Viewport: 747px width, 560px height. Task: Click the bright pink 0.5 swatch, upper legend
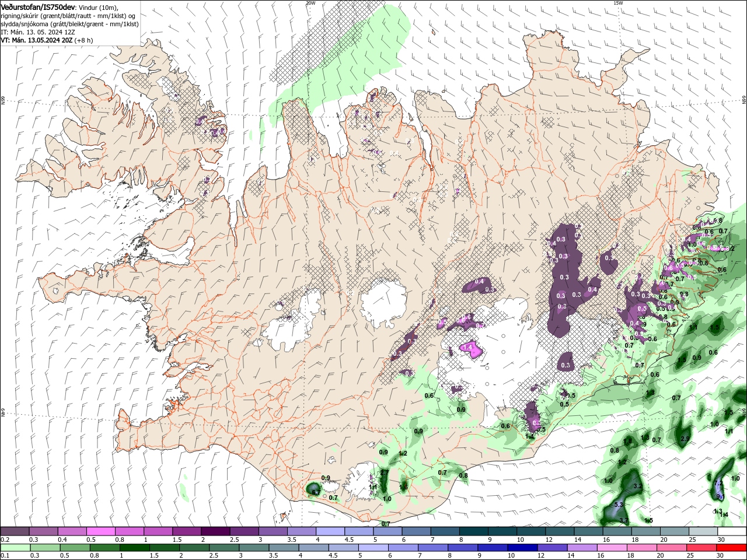click(x=100, y=531)
